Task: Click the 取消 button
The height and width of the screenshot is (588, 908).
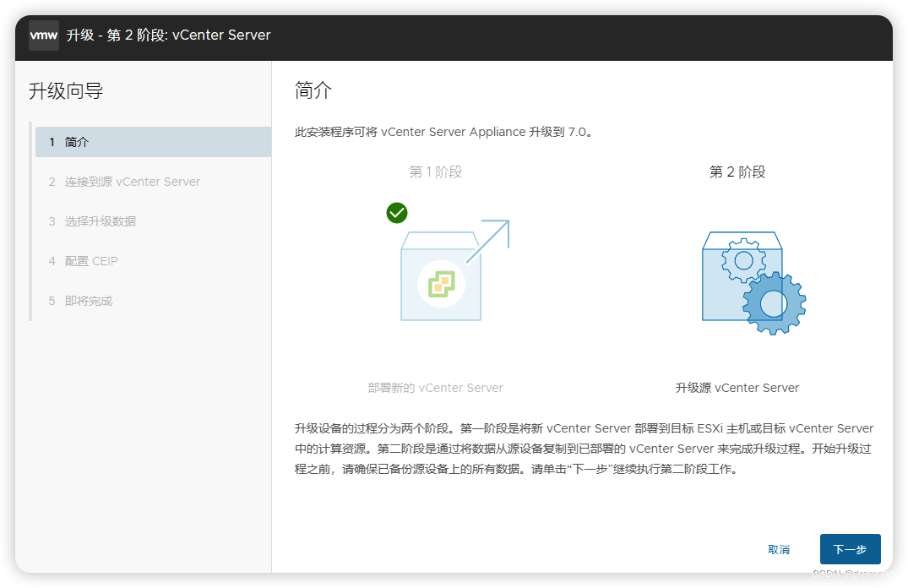Action: 779,549
